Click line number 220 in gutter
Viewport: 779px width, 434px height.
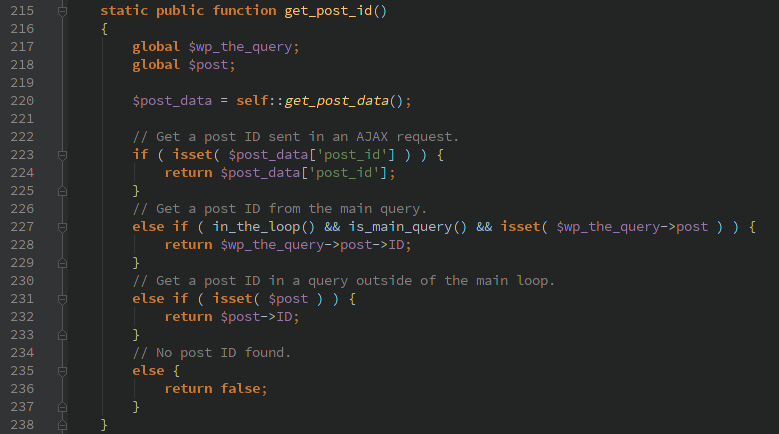22,101
